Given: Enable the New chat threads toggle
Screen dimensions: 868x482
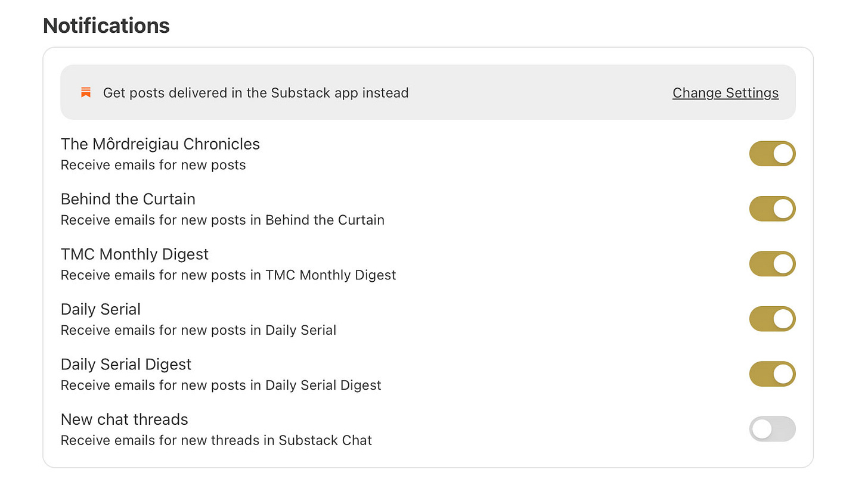Looking at the screenshot, I should [773, 429].
